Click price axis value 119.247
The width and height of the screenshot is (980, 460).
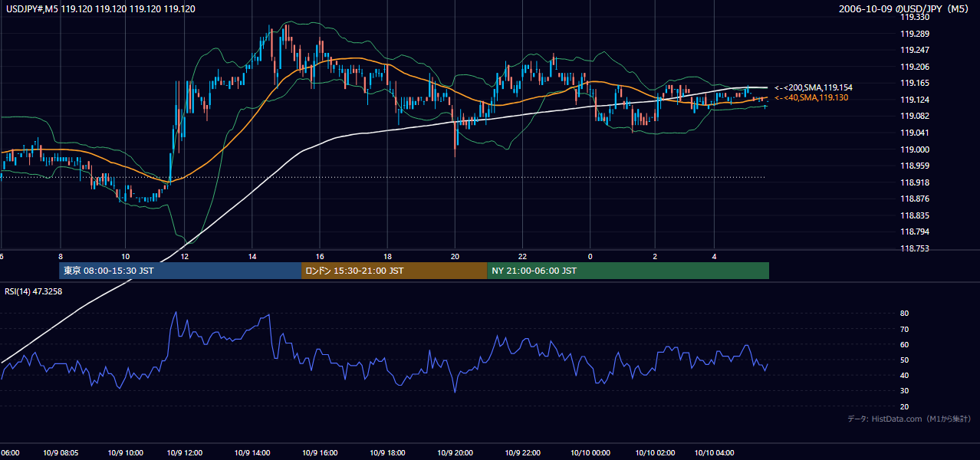point(915,50)
